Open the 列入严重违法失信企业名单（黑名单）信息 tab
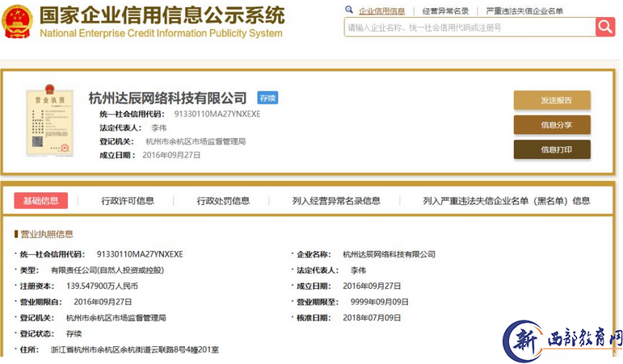Image resolution: width=623 pixels, height=364 pixels. point(506,201)
